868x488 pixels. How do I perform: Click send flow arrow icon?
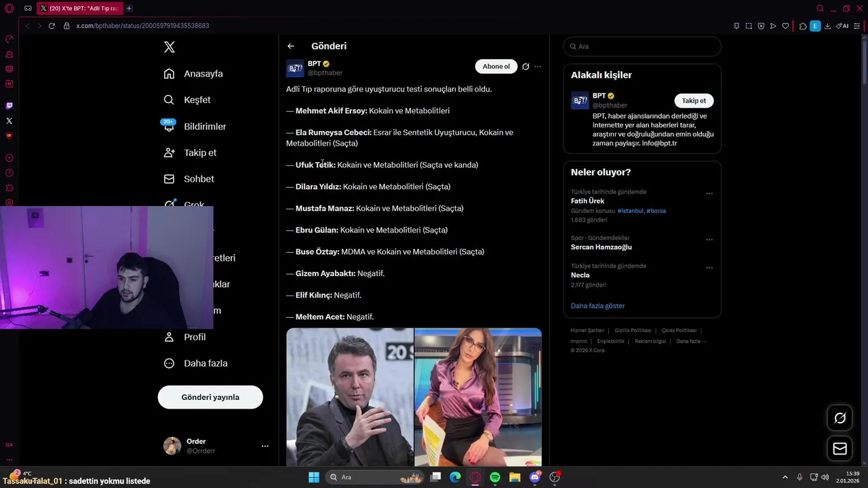point(773,26)
